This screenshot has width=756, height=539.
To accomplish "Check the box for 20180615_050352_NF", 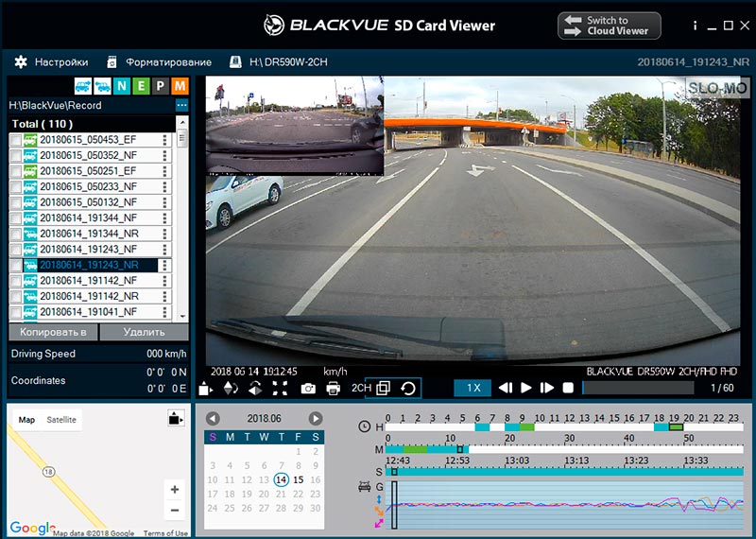I will [x=16, y=156].
